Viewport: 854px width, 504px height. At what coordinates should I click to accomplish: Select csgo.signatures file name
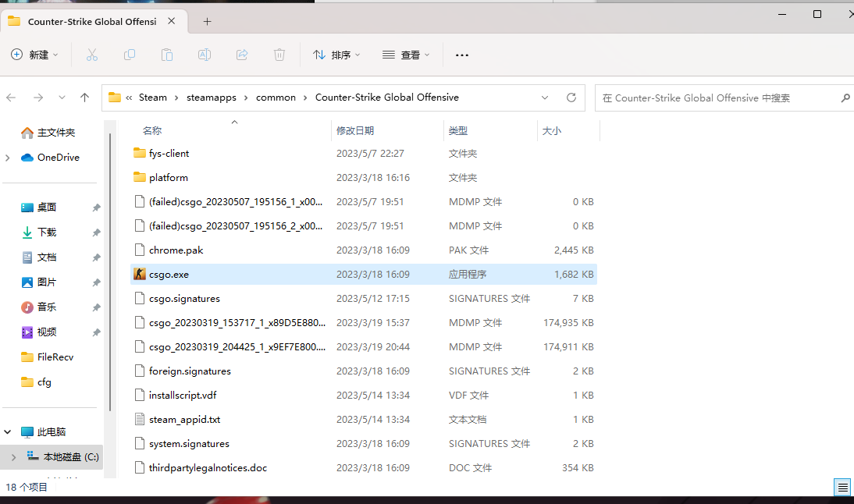pyautogui.click(x=185, y=299)
